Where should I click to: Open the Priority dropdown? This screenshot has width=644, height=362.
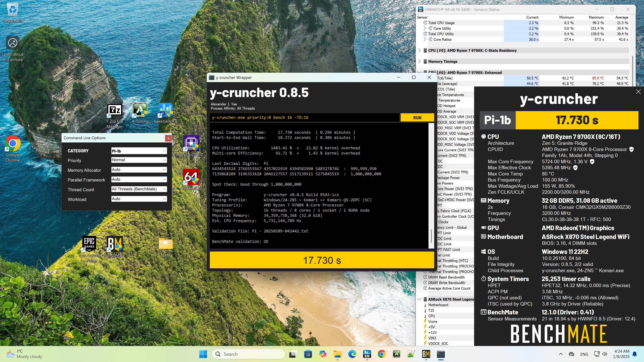coord(139,160)
